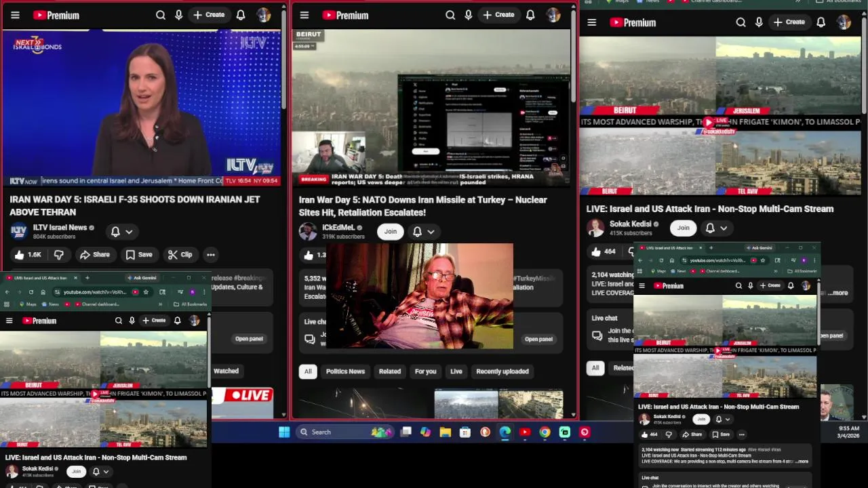
Task: Select the For you chip
Action: pos(425,371)
